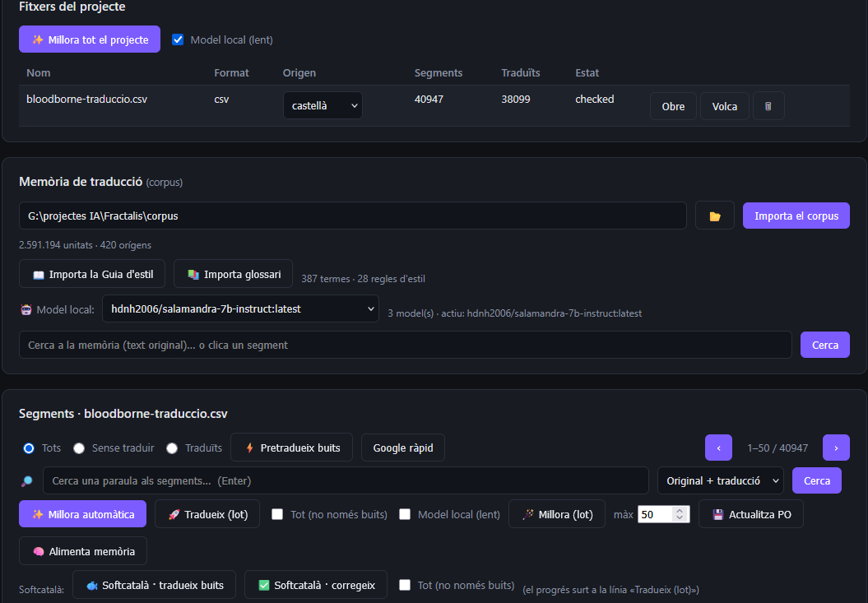Viewport: 868px width, 603px height.
Task: Select the Sense traduir radio filter
Action: [79, 448]
